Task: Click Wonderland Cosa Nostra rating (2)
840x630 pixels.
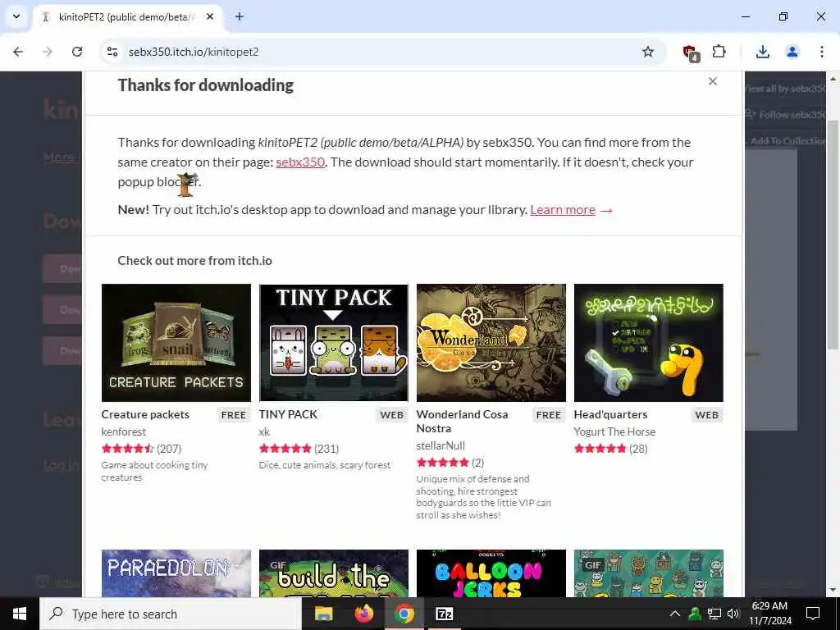Action: pos(450,463)
